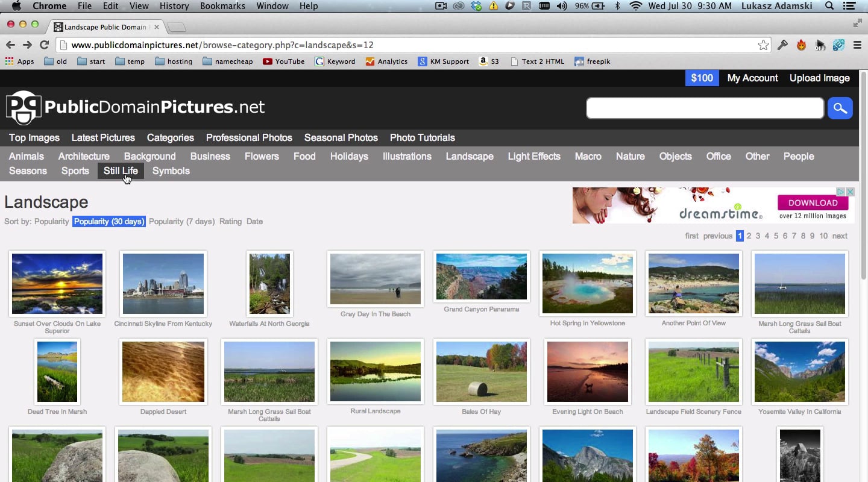The width and height of the screenshot is (868, 482).
Task: Click the PublicDomainPictures.net logo
Action: coord(136,108)
